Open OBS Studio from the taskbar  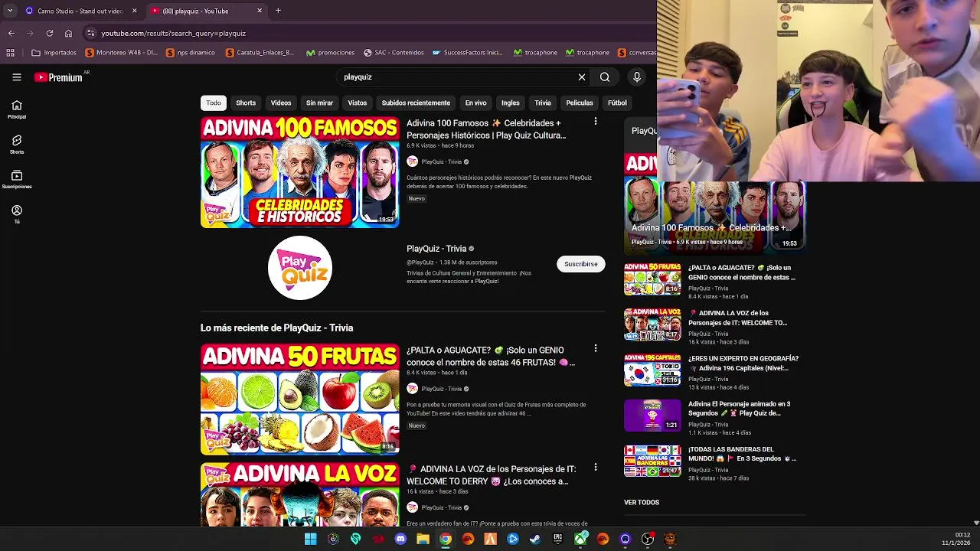[648, 540]
